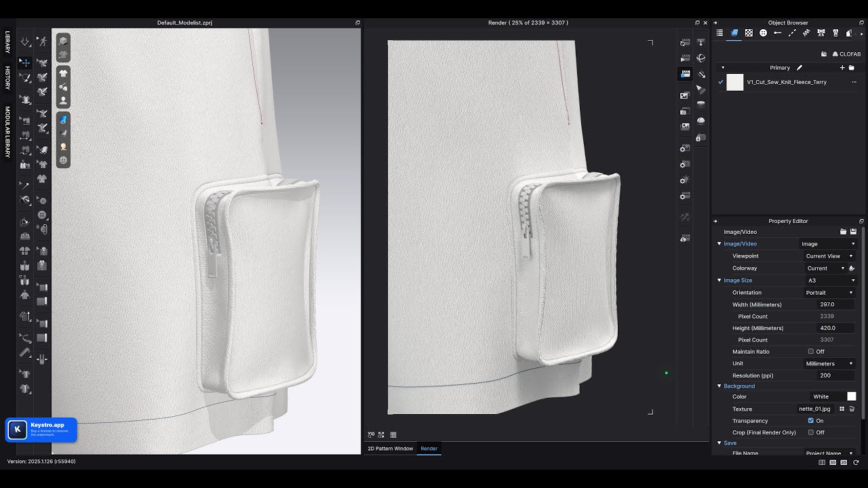Screen dimensions: 868x488
Task: Collapse the Image Size section
Action: [719, 281]
